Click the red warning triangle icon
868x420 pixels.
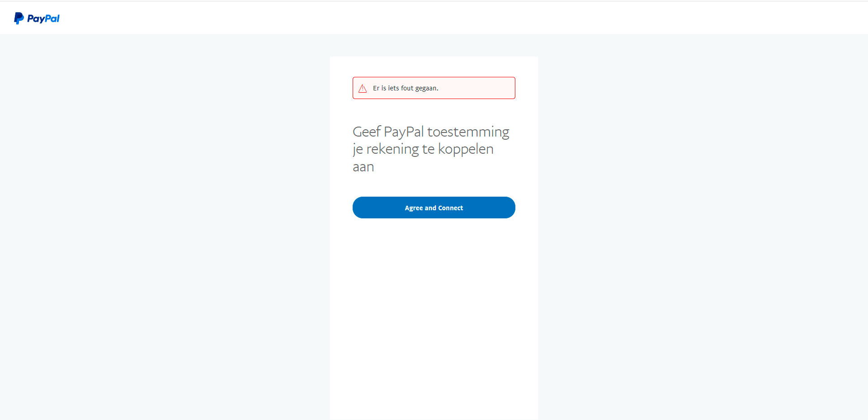363,89
